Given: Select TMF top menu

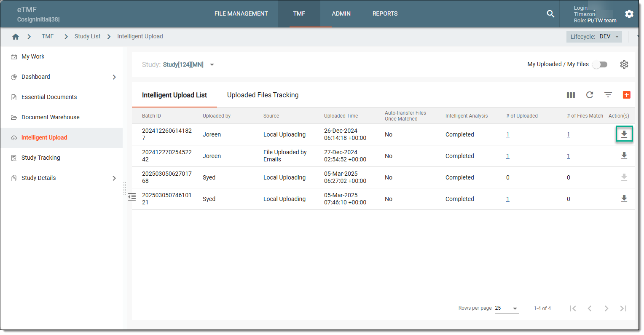Looking at the screenshot, I should pyautogui.click(x=299, y=14).
